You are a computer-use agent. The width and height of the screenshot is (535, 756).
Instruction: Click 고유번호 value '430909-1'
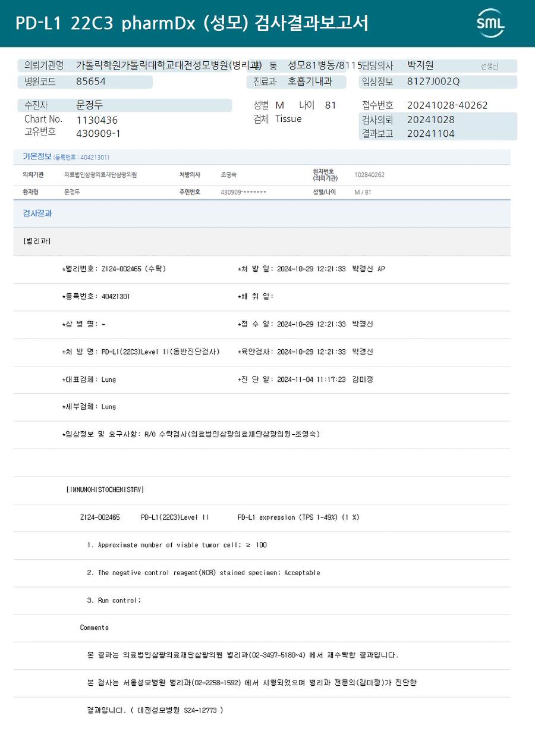click(99, 134)
